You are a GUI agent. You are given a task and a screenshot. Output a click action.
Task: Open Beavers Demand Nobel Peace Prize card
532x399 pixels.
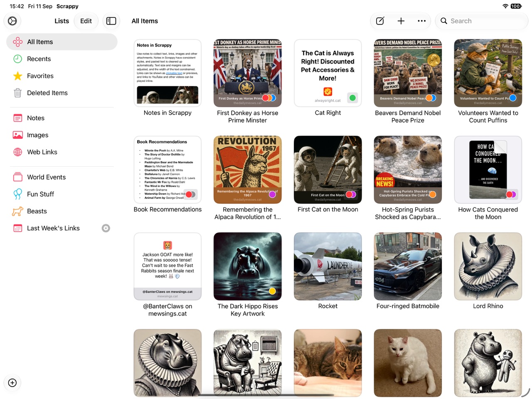(x=408, y=73)
